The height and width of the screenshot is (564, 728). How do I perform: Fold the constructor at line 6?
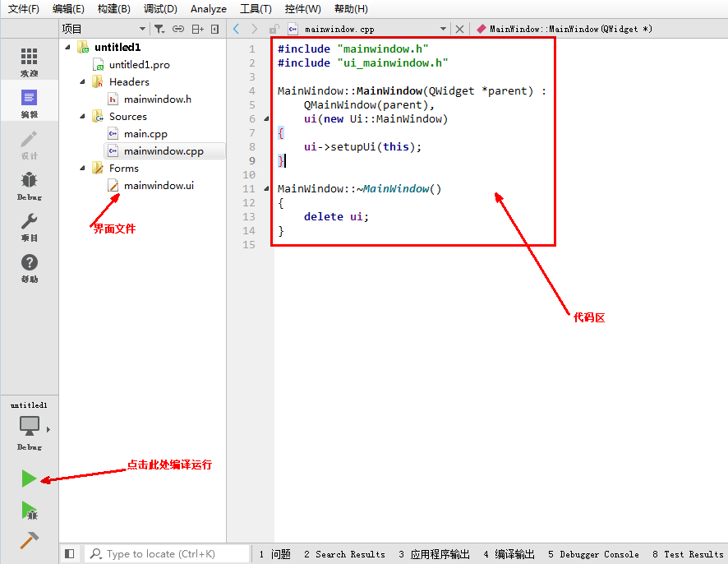pos(266,119)
